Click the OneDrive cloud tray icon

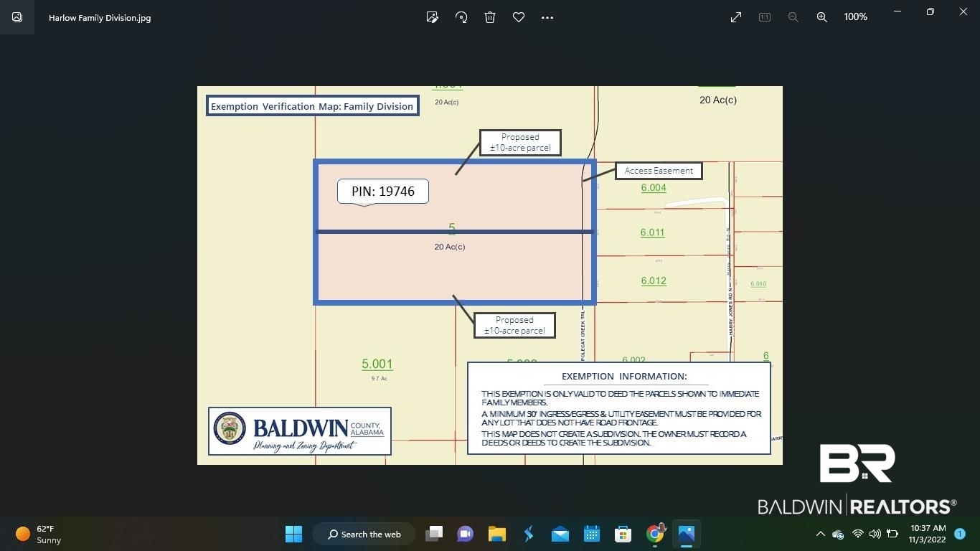[x=838, y=534]
